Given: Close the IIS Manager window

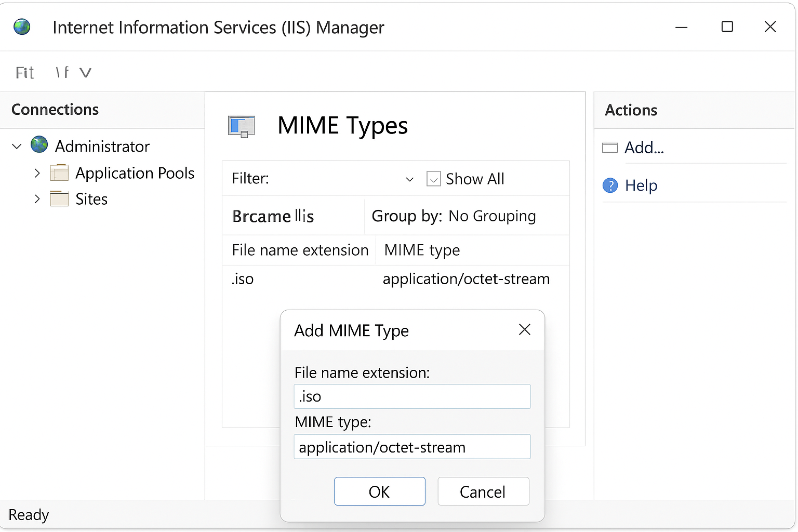Looking at the screenshot, I should click(x=770, y=26).
